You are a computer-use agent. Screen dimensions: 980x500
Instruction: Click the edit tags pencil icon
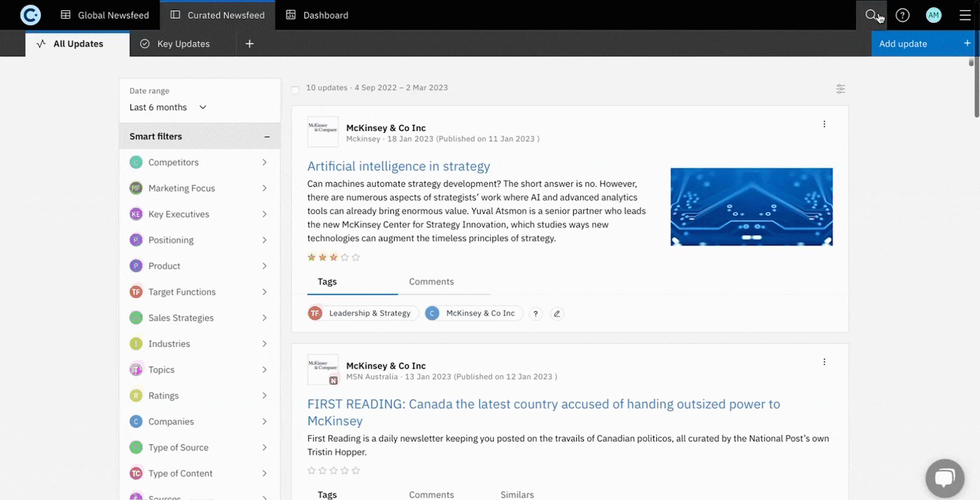coord(557,314)
